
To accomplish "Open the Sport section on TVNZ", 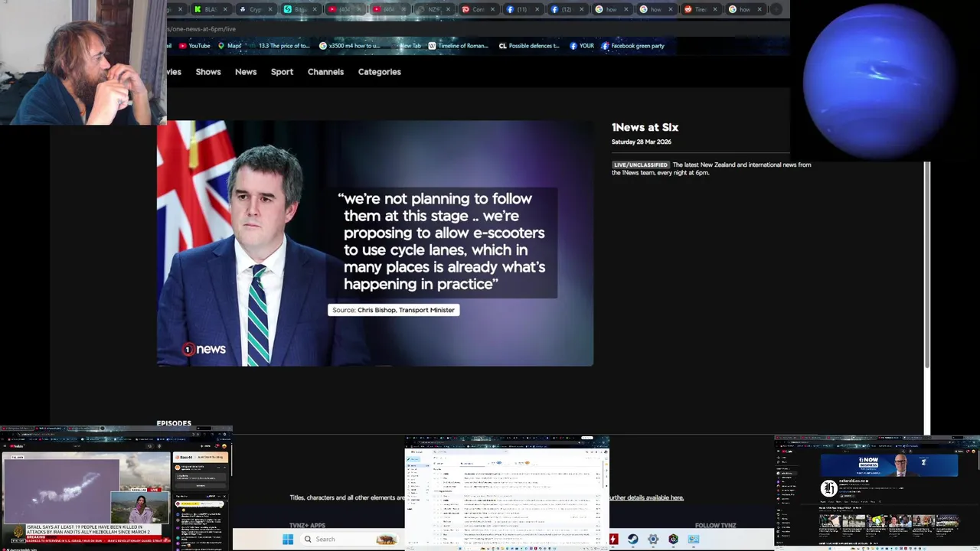I will pyautogui.click(x=282, y=72).
